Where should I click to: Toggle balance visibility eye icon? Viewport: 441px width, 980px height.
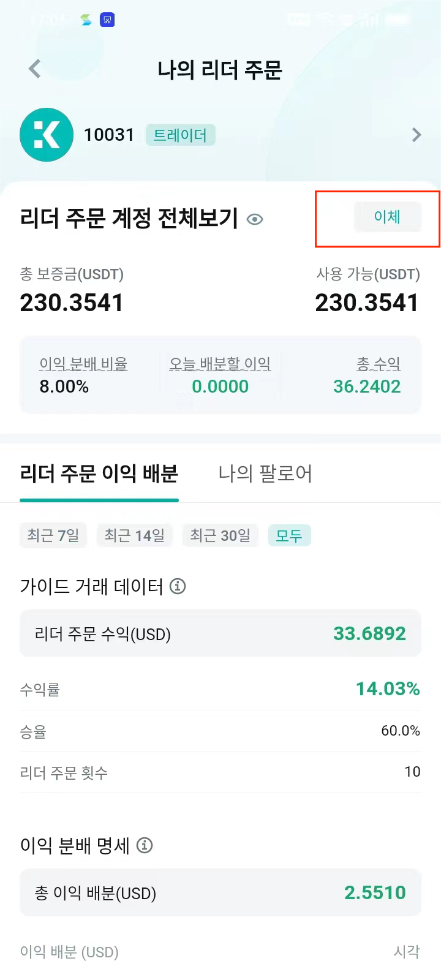coord(255,219)
